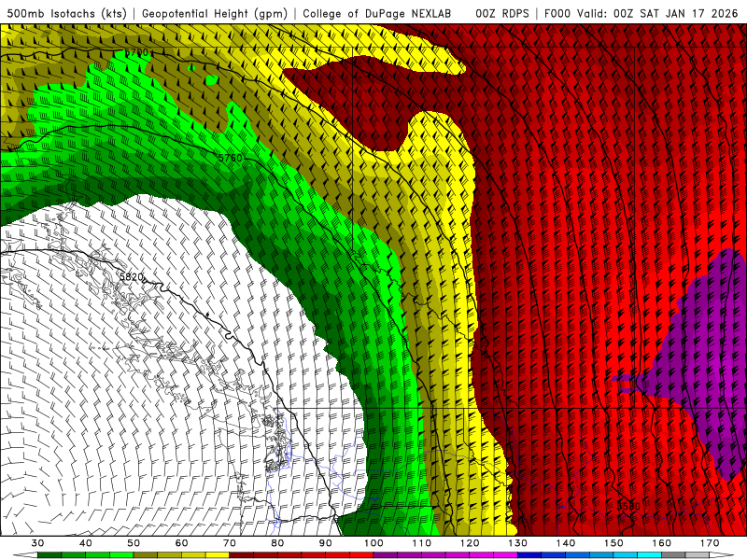
Task: Click the 5700 height contour label
Action: click(x=136, y=52)
